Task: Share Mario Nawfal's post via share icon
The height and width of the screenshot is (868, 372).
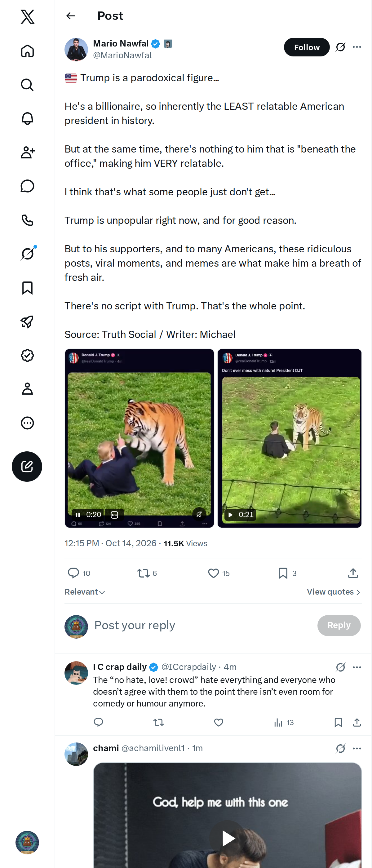Action: point(353,573)
